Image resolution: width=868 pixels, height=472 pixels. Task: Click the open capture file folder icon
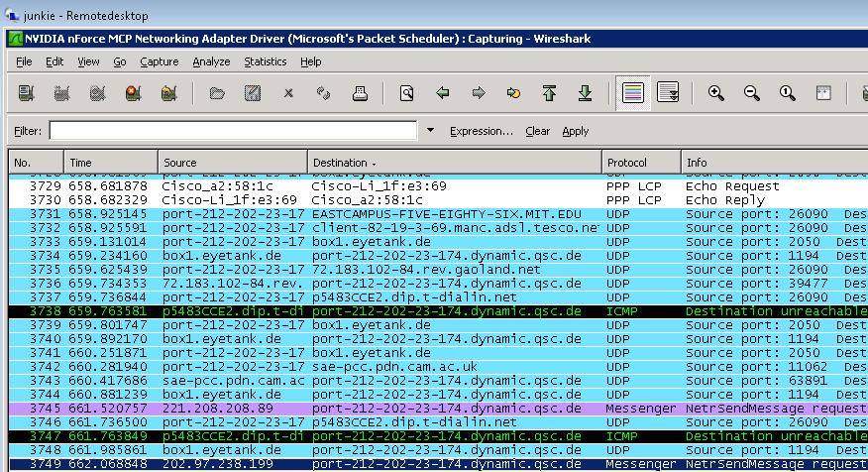click(x=217, y=93)
